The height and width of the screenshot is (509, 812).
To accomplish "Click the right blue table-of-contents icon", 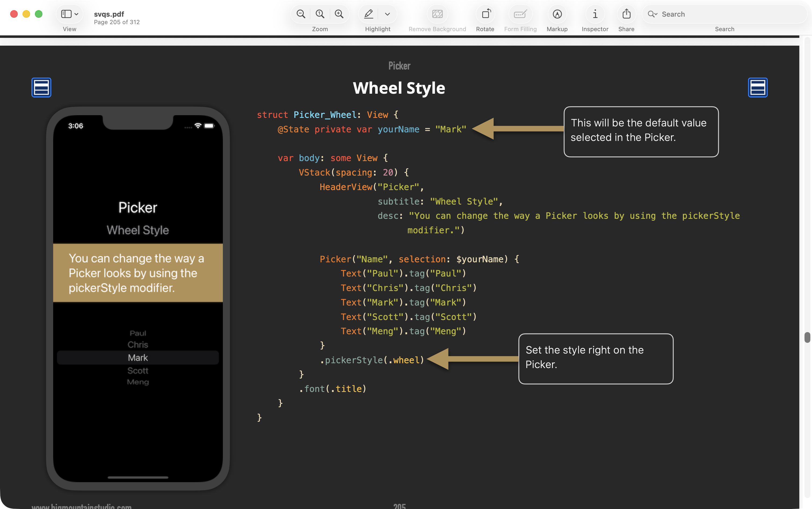I will (x=757, y=88).
